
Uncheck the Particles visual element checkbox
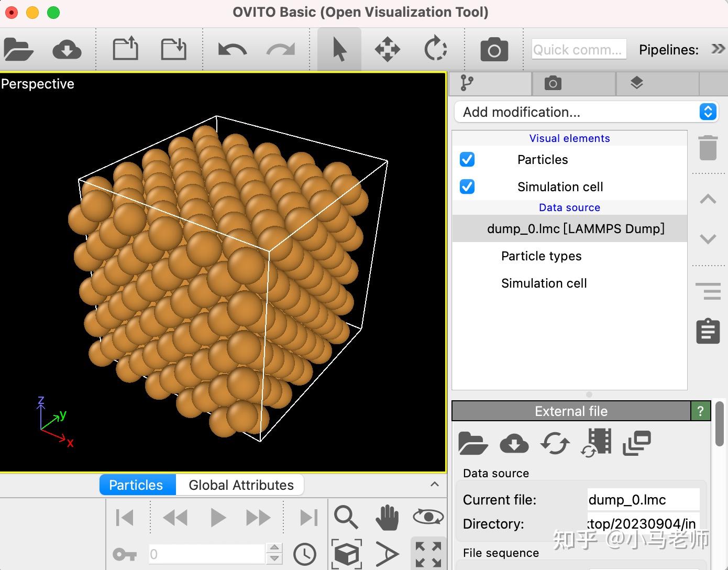467,159
